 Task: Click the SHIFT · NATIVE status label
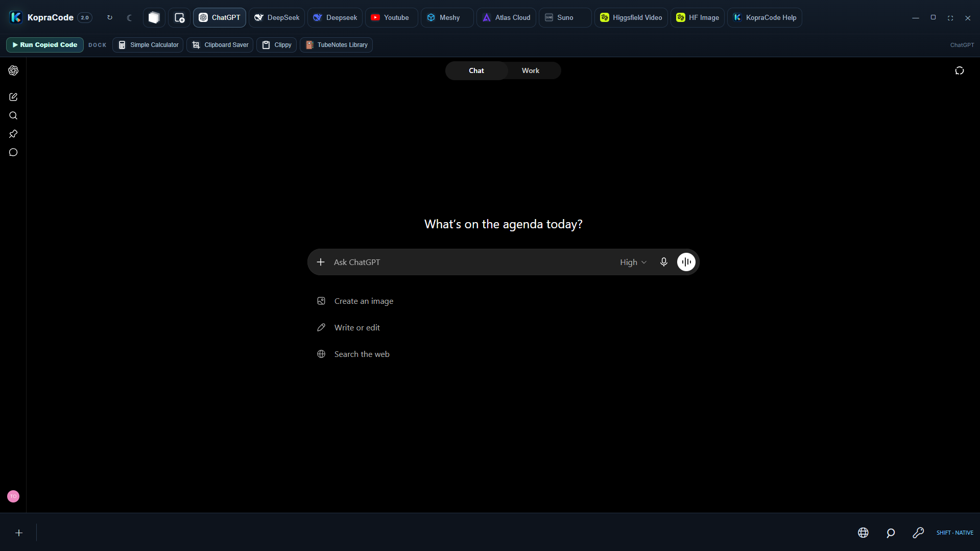pos(955,533)
